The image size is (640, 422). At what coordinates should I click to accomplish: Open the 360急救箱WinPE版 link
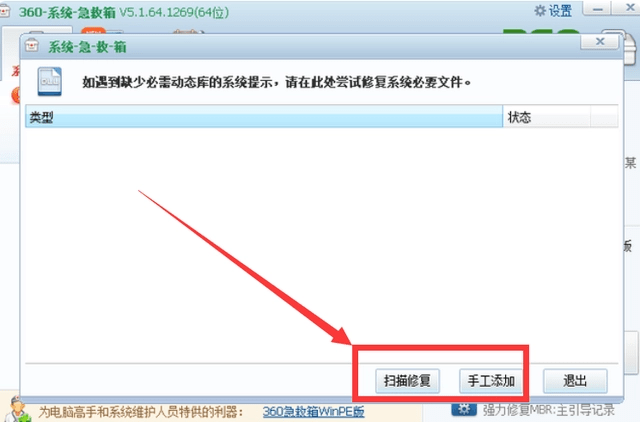[x=313, y=411]
